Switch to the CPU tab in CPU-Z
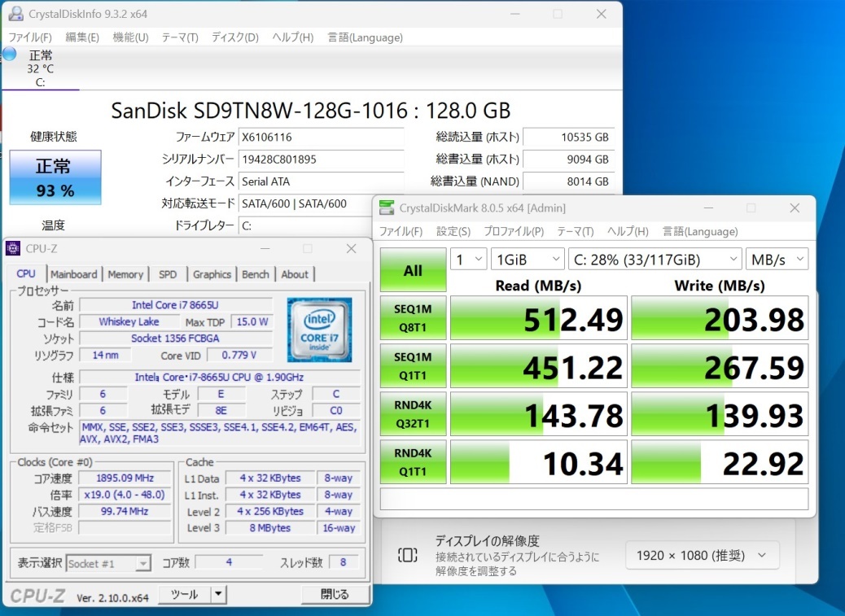This screenshot has height=616, width=845. (26, 273)
